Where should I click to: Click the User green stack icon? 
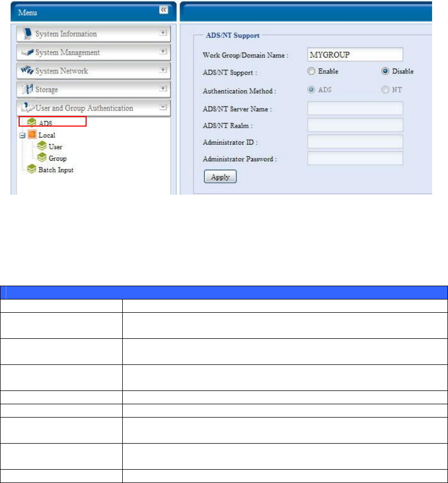[x=42, y=146]
